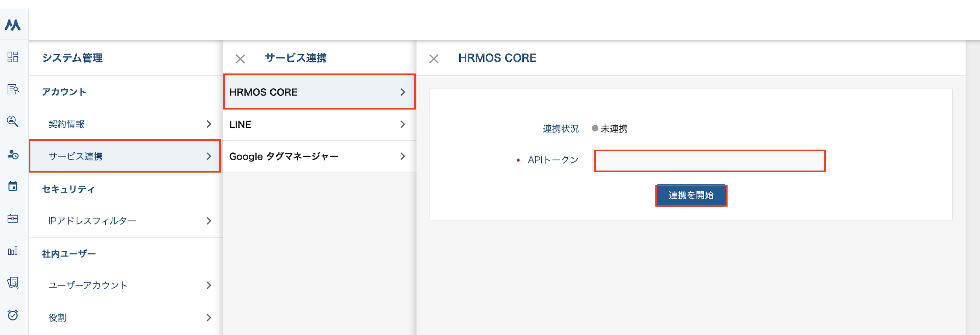Click the HRMOS CORE panel title
Viewport: 980px width, 335px height.
tap(497, 58)
